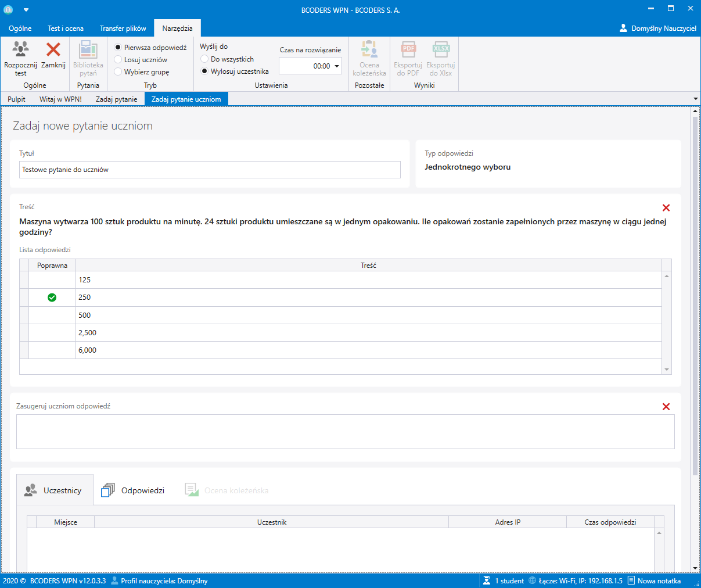This screenshot has height=588, width=701.
Task: Click the Poprawna column header
Action: pos(52,266)
